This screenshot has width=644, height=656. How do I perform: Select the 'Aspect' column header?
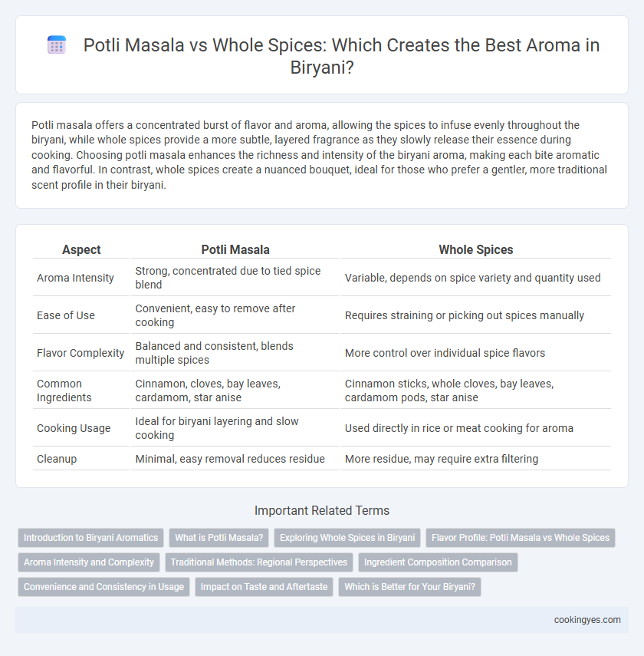81,250
